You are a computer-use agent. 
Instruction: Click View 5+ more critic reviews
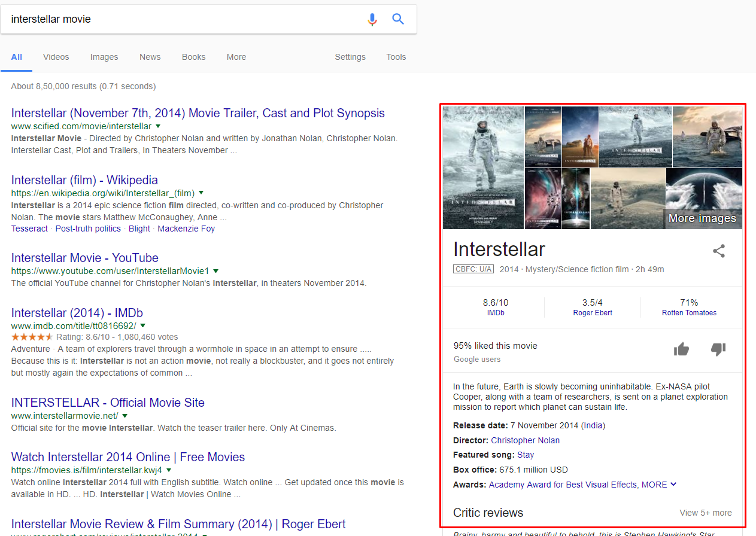pyautogui.click(x=706, y=513)
